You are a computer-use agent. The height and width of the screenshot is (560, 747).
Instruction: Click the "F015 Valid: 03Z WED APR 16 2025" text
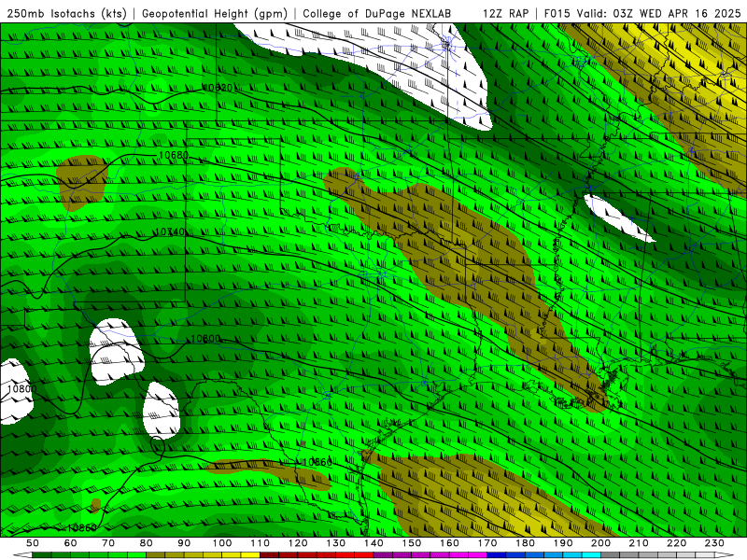coord(642,13)
